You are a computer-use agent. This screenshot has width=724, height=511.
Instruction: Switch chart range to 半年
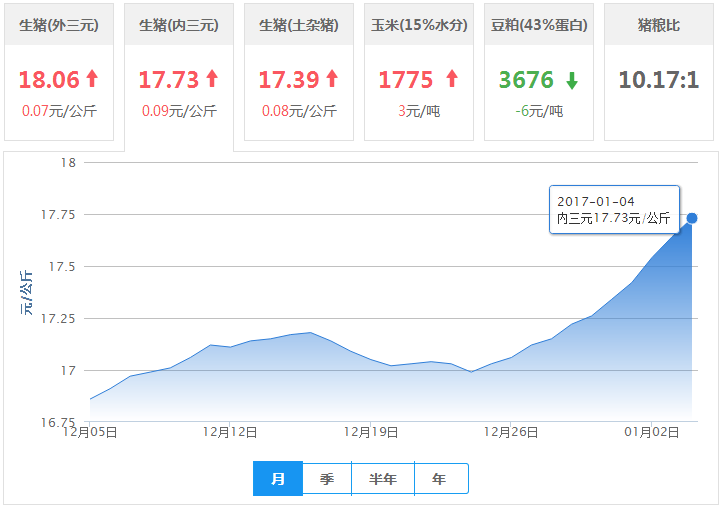pos(383,479)
